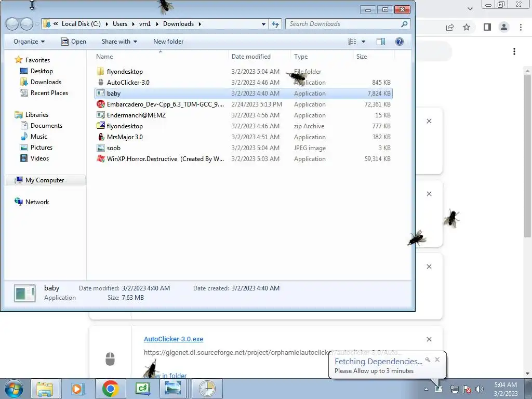Toggle Chrome's side panel

pos(487,27)
